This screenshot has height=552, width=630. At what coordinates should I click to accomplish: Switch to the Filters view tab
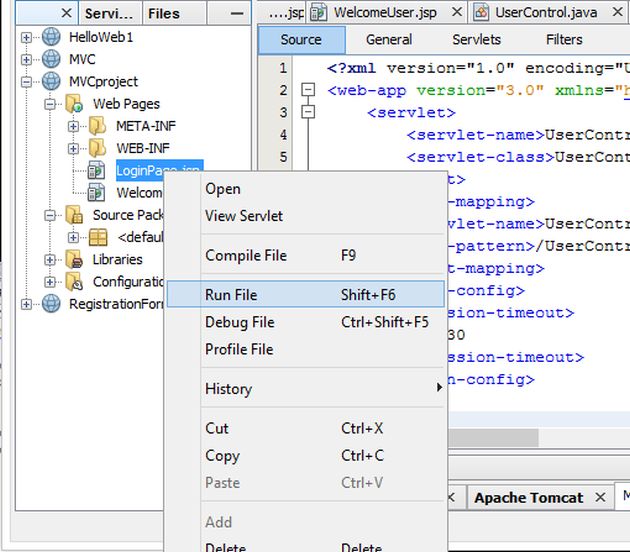pyautogui.click(x=564, y=40)
